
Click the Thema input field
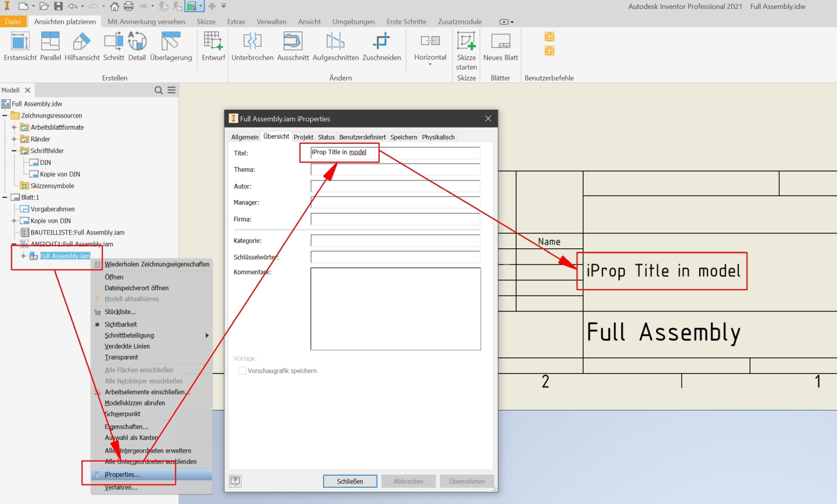tap(395, 169)
